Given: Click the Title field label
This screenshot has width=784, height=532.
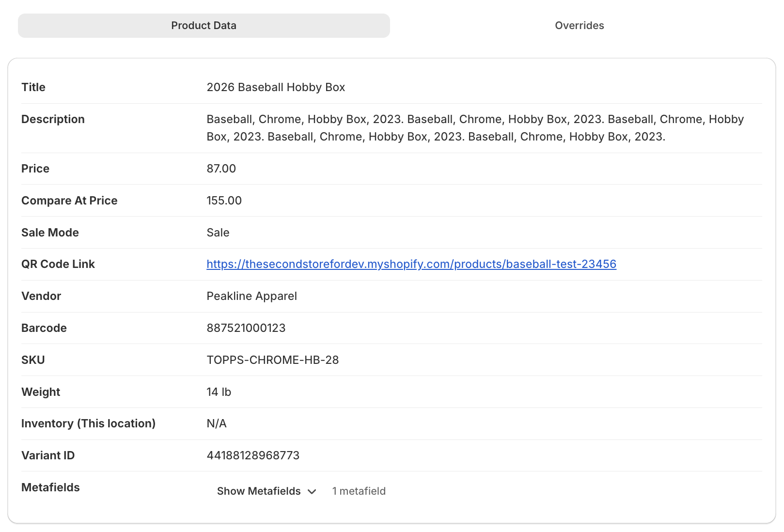Looking at the screenshot, I should pos(33,87).
